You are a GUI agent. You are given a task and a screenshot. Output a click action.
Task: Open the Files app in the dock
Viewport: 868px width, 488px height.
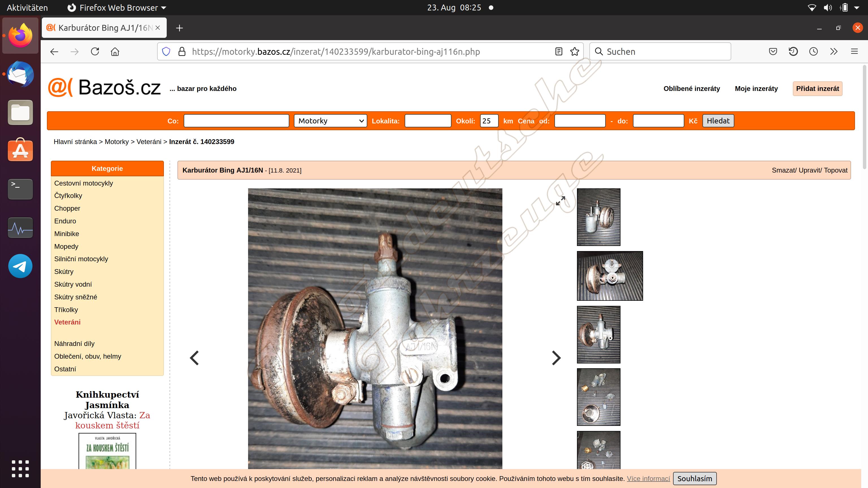click(x=21, y=112)
